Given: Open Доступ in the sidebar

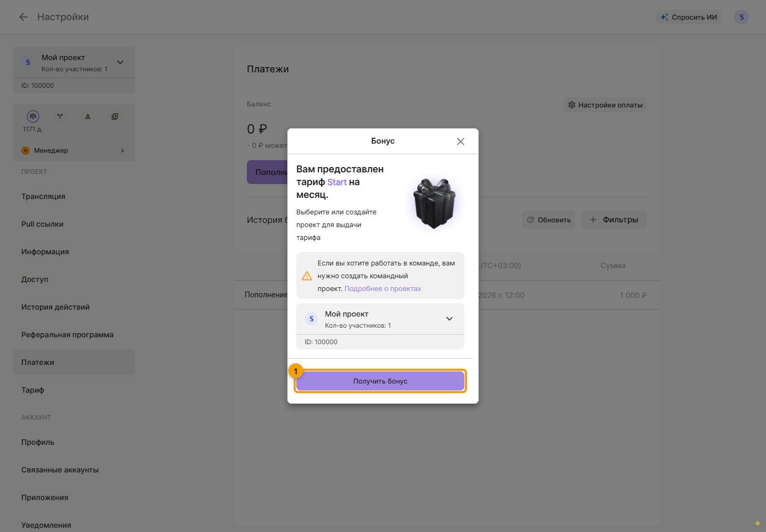Looking at the screenshot, I should click(74, 279).
